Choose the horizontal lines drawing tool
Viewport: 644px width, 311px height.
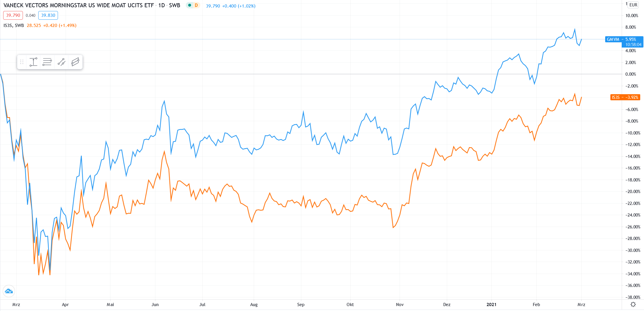[x=47, y=62]
